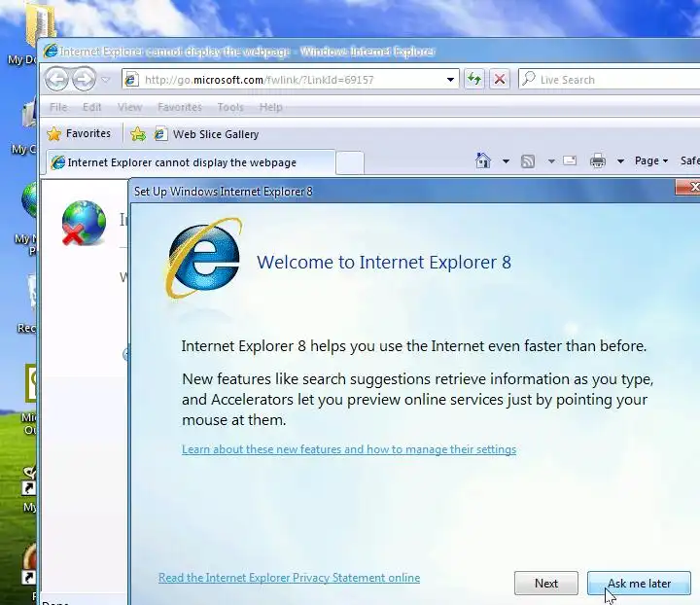700x605 pixels.
Task: Expand the address bar history dropdown
Action: pos(450,80)
